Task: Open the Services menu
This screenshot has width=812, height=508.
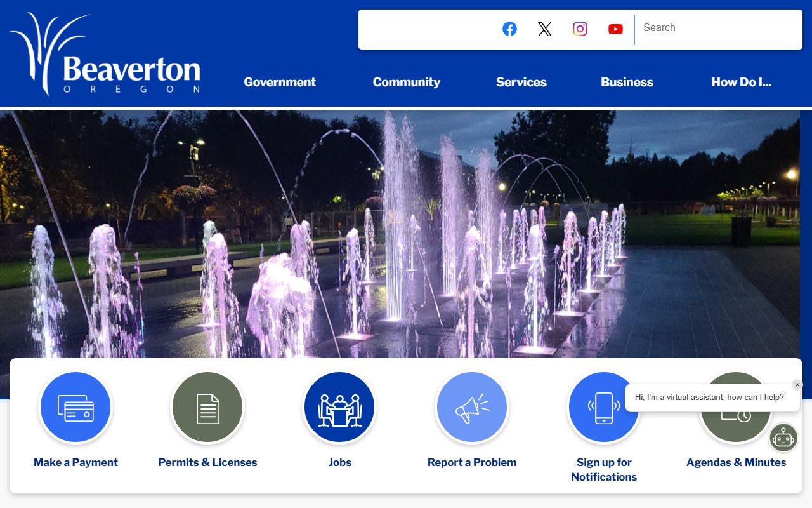Action: click(x=521, y=82)
